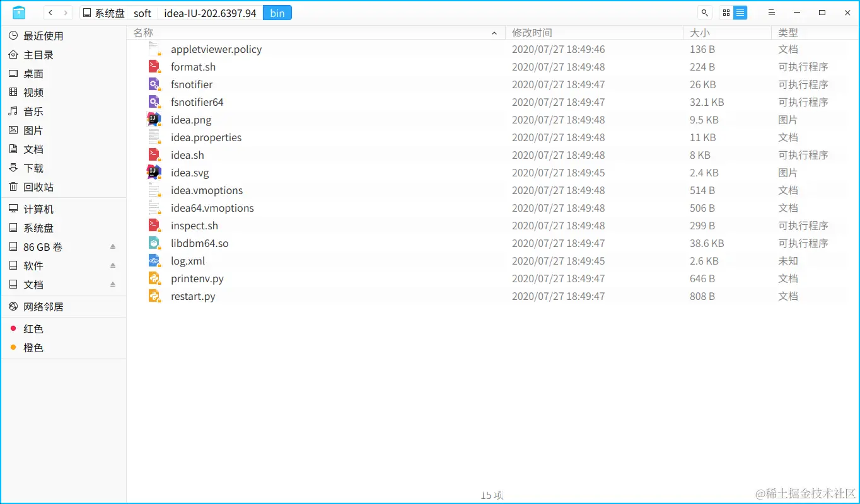
Task: Click the 808 B size cell
Action: 702,296
